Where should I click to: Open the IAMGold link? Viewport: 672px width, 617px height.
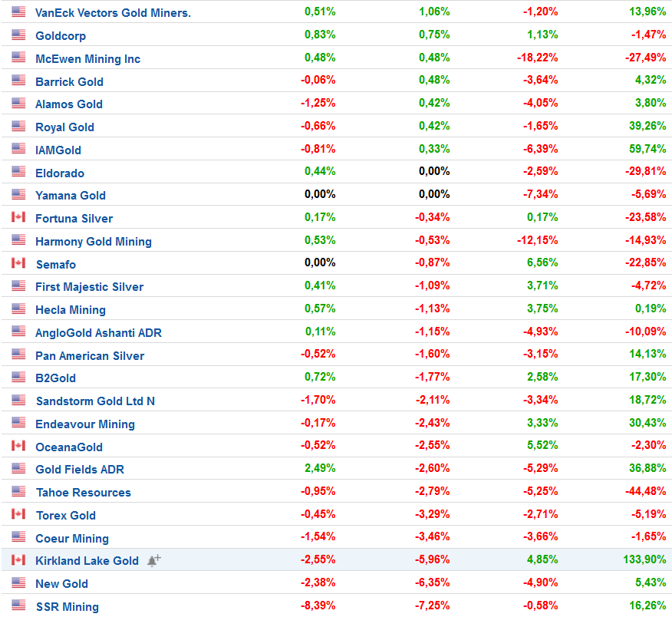[x=58, y=150]
